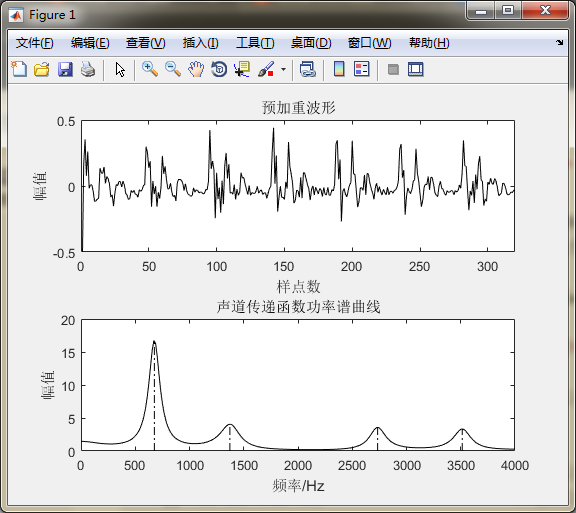
Task: Choose the Brush/Select Data tool
Action: 266,69
